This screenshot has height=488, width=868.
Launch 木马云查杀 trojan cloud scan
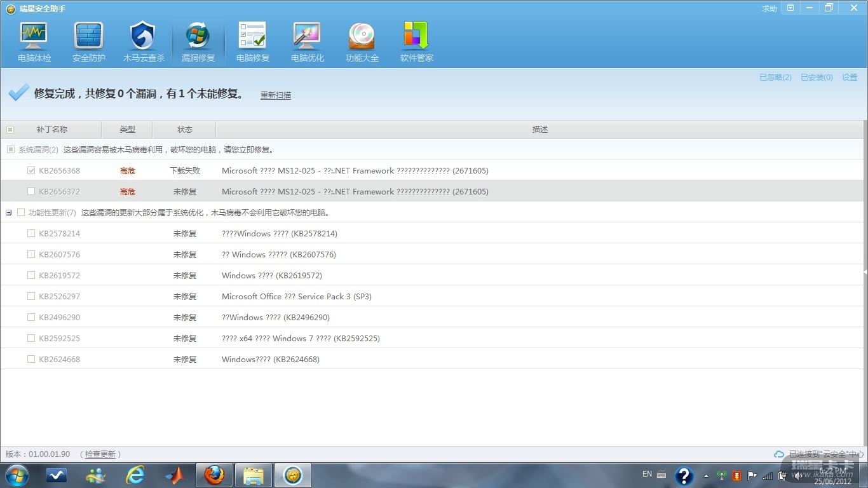[x=144, y=43]
